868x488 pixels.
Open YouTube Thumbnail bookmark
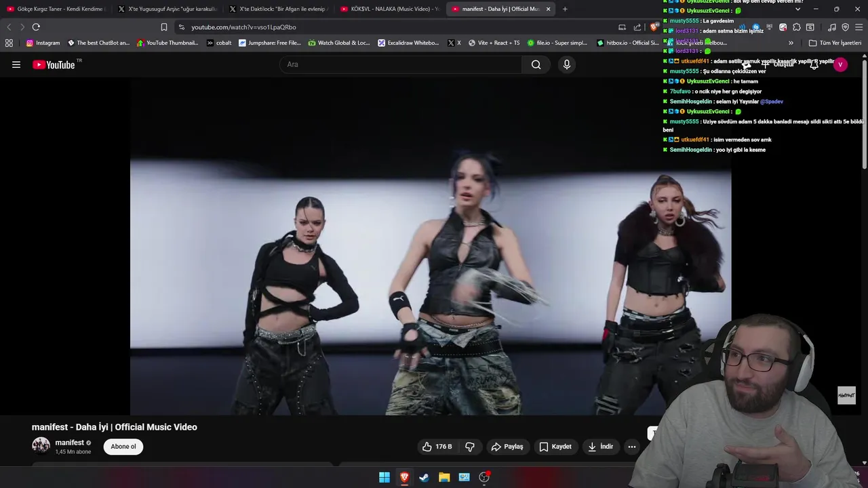click(x=167, y=43)
